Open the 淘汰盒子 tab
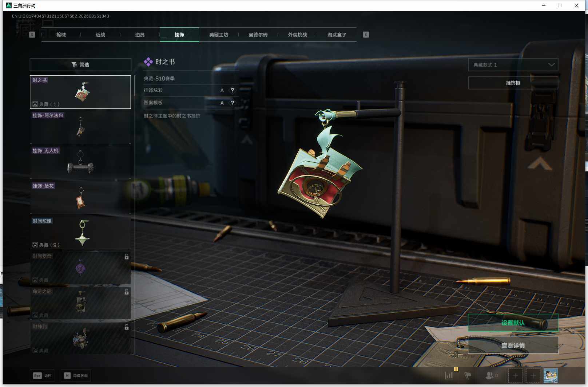Viewport: 588px width, 387px height. 337,35
